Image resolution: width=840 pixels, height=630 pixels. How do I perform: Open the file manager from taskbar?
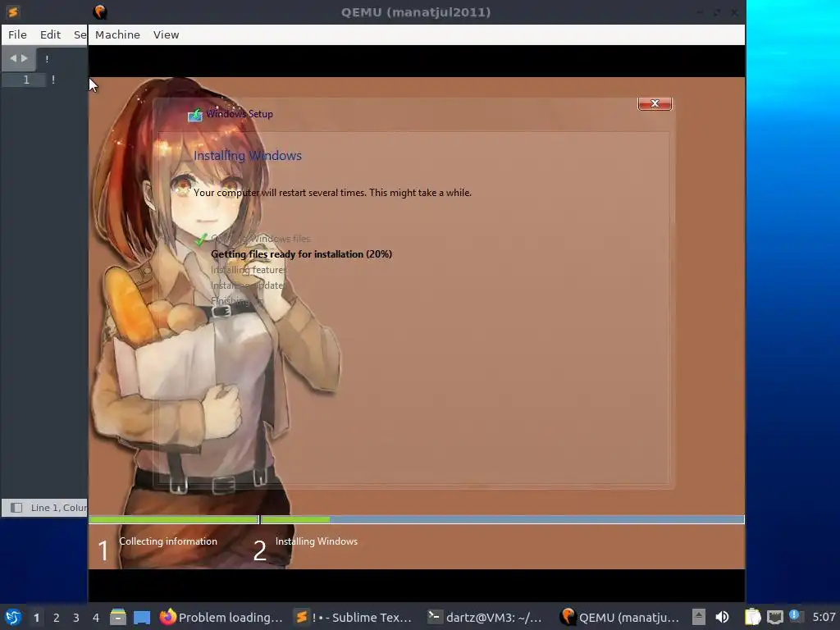pyautogui.click(x=118, y=617)
